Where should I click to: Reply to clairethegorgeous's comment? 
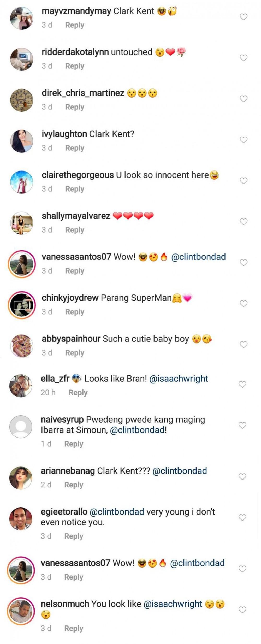point(75,189)
